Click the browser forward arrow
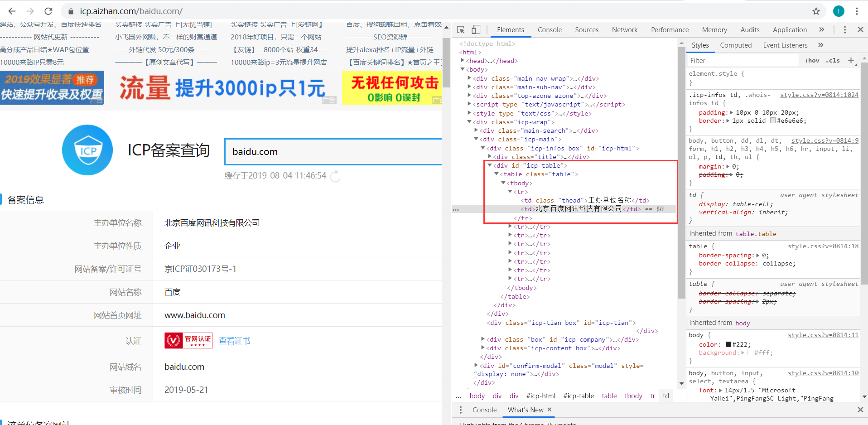Screen dimensions: 868x425 30,11
